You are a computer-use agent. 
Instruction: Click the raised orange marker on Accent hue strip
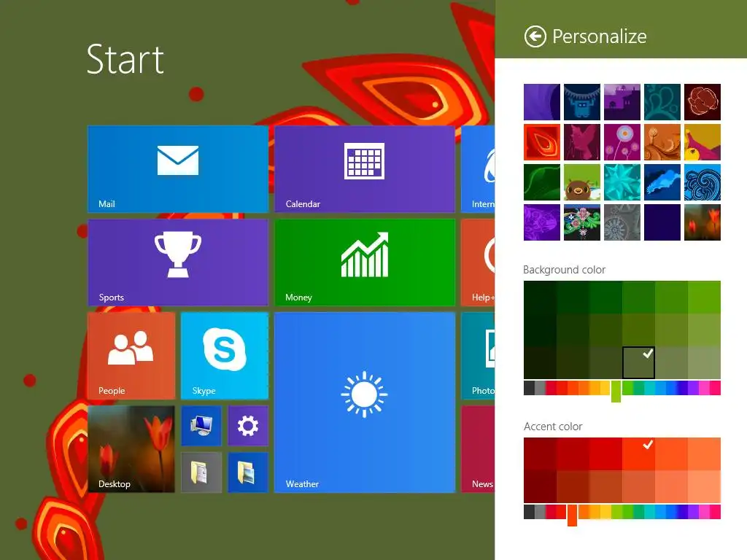click(572, 516)
